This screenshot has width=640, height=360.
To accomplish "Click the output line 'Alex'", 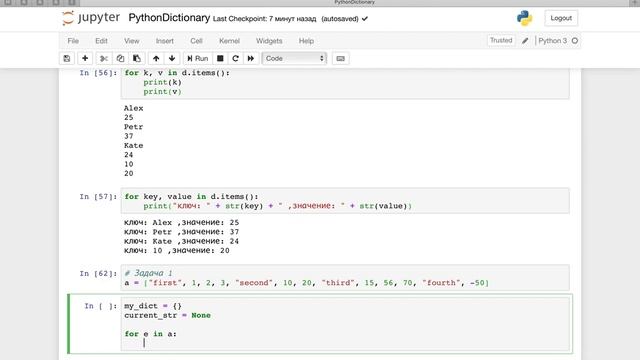I will 133,108.
